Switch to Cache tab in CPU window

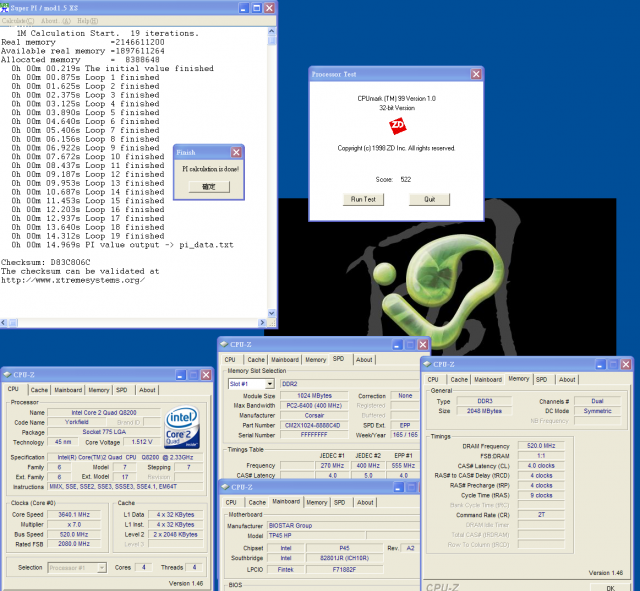click(x=39, y=390)
